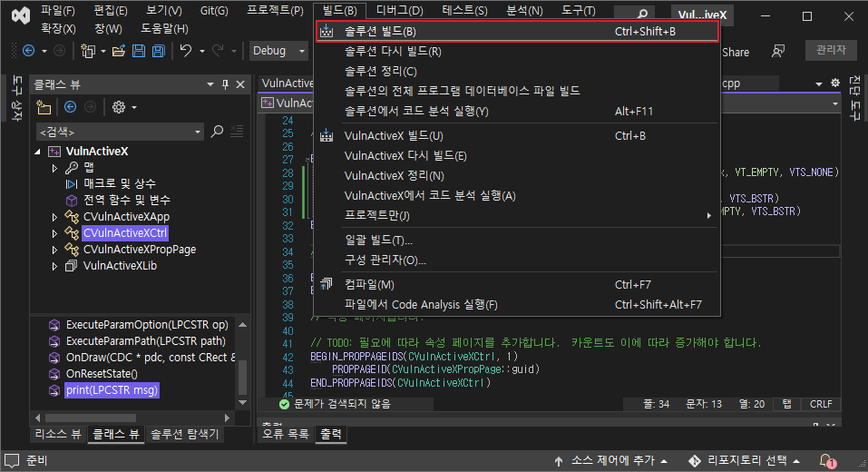This screenshot has height=472, width=868.
Task: Click the search magnifier in title bar
Action: click(x=642, y=14)
